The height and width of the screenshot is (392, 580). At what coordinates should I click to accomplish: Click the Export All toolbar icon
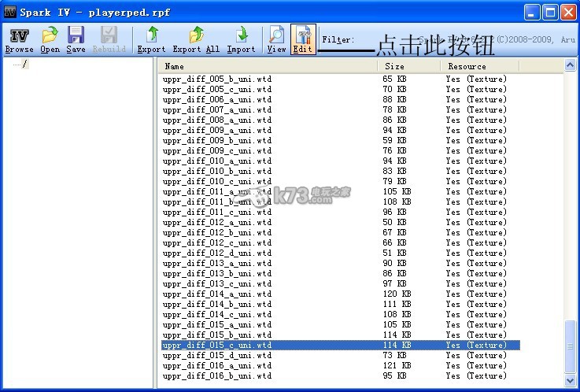click(x=196, y=39)
